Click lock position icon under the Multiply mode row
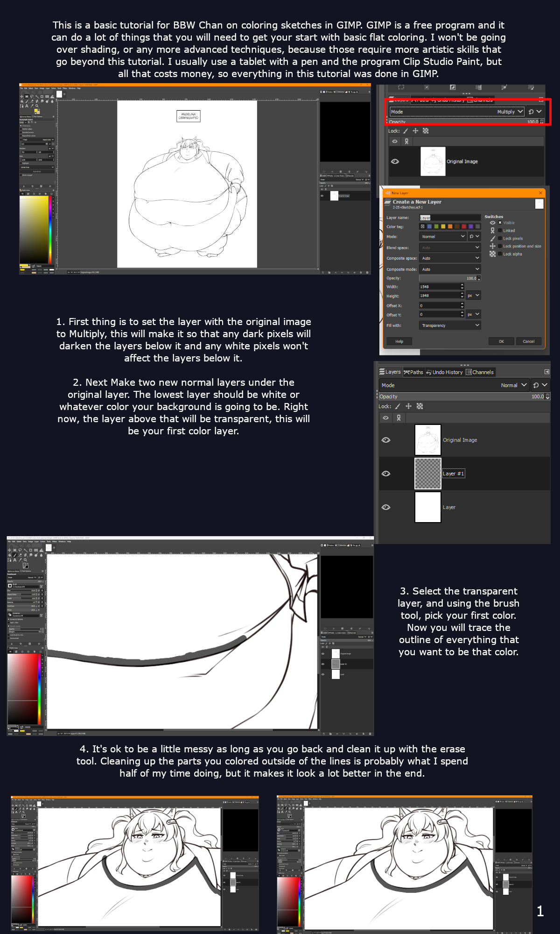This screenshot has height=934, width=560. (415, 131)
